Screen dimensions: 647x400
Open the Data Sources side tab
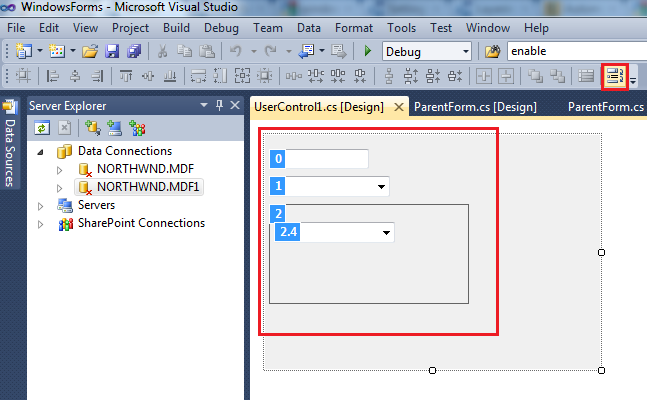10,144
